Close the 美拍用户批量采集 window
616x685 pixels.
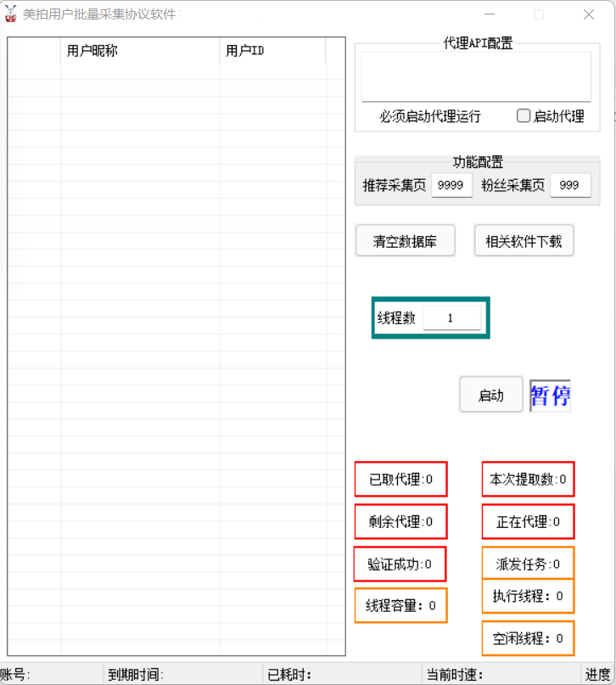[x=589, y=14]
